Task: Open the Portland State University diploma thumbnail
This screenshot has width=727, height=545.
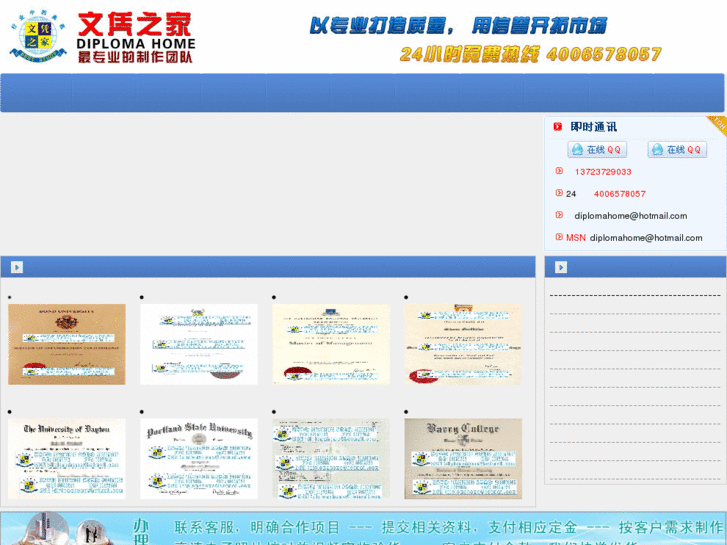Action: click(x=199, y=459)
